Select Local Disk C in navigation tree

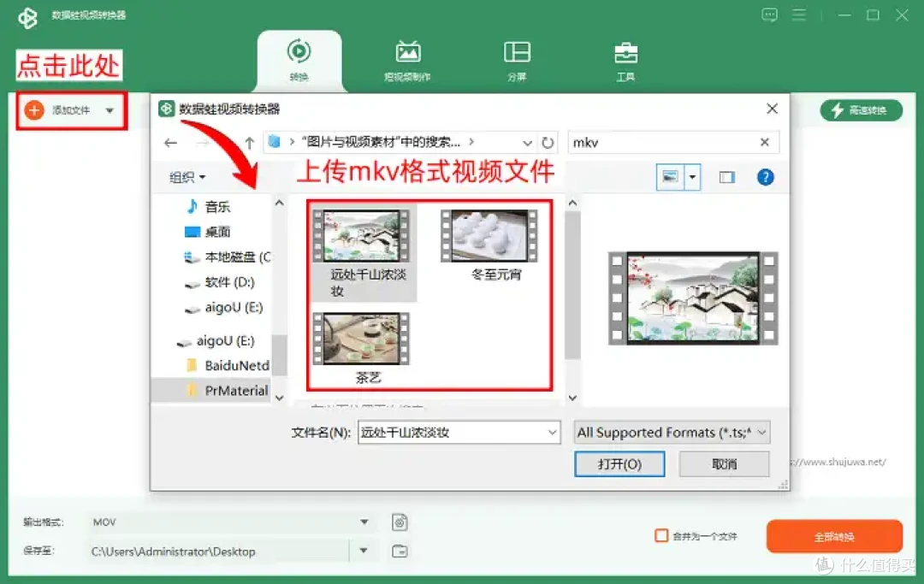click(228, 257)
